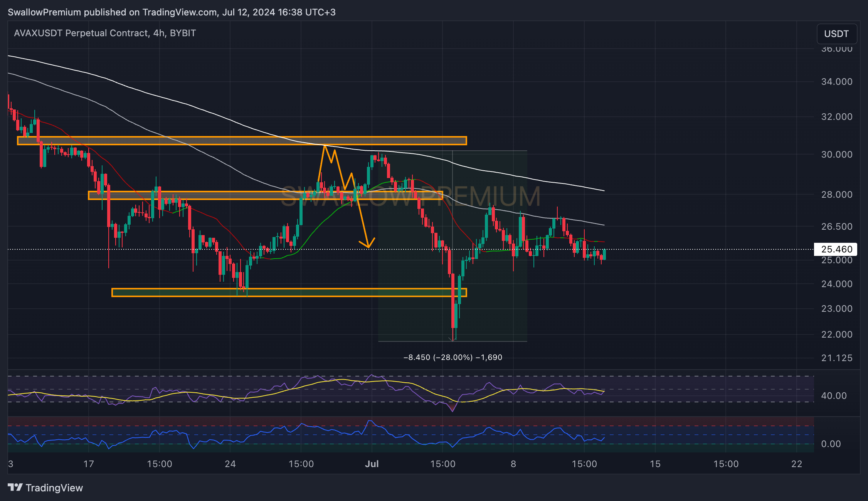Click the 22.000 price axis label

tap(837, 335)
